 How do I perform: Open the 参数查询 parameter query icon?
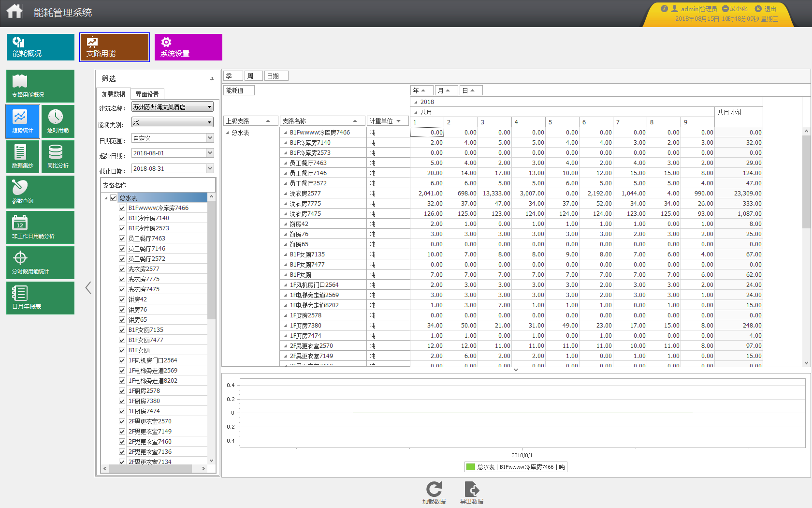click(40, 192)
